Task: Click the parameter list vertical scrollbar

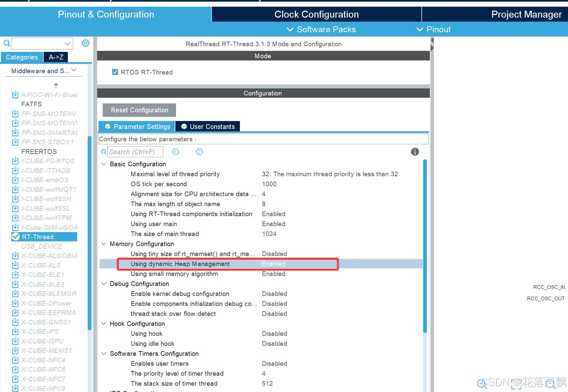Action: pos(425,246)
